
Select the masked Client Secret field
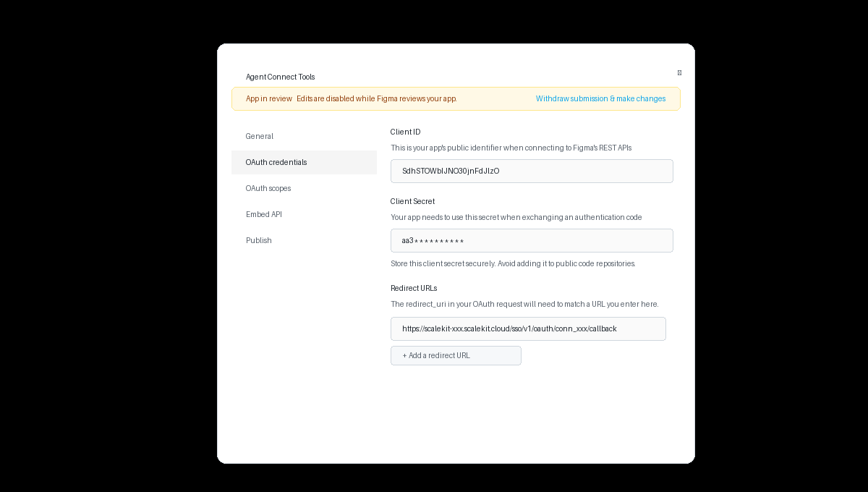532,240
